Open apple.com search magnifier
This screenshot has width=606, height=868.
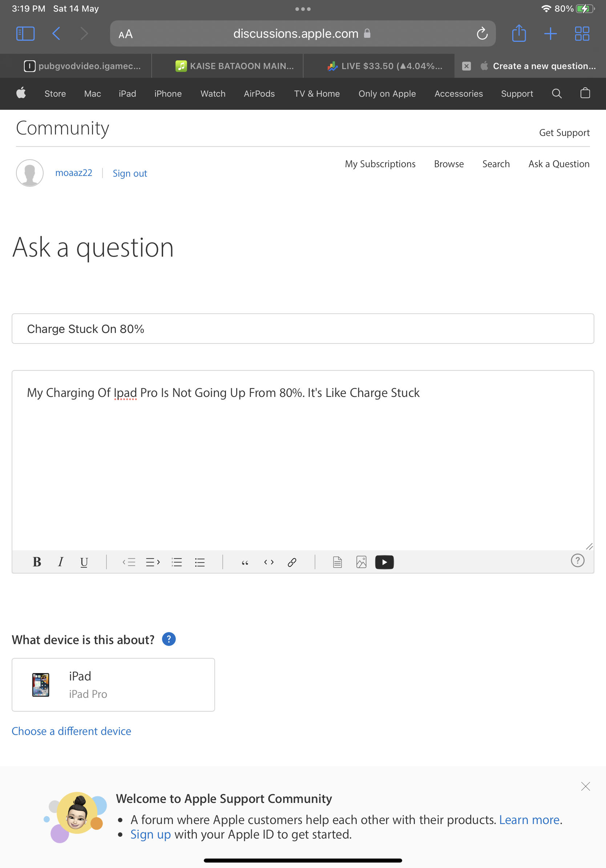[x=557, y=93]
